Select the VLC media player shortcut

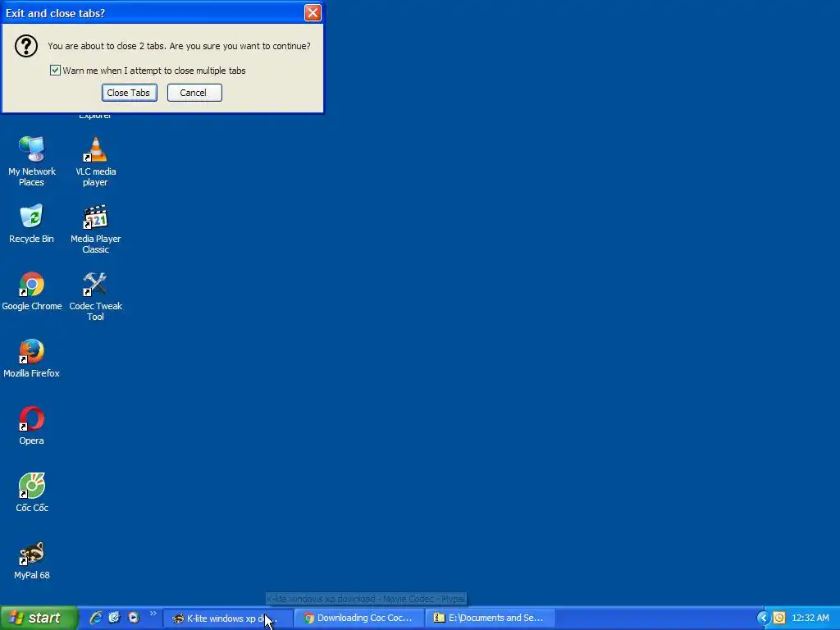coord(95,161)
